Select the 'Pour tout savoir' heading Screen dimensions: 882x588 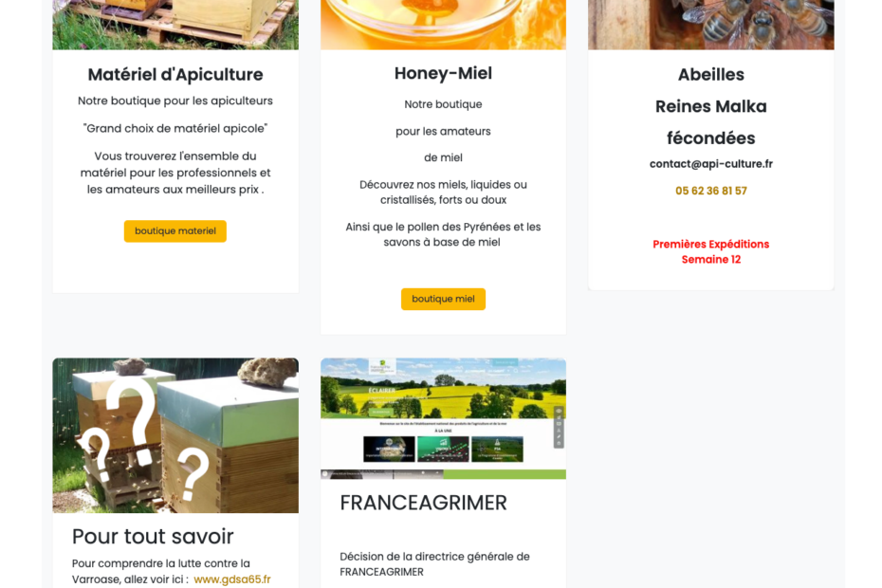(x=153, y=536)
